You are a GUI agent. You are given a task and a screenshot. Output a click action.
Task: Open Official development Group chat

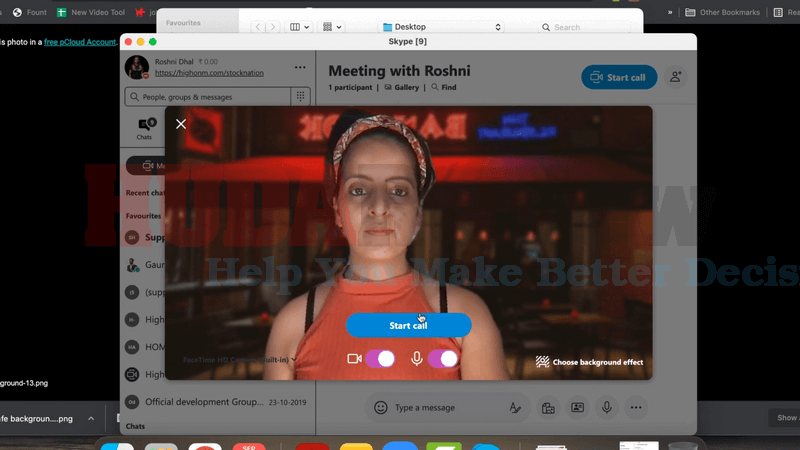218,402
